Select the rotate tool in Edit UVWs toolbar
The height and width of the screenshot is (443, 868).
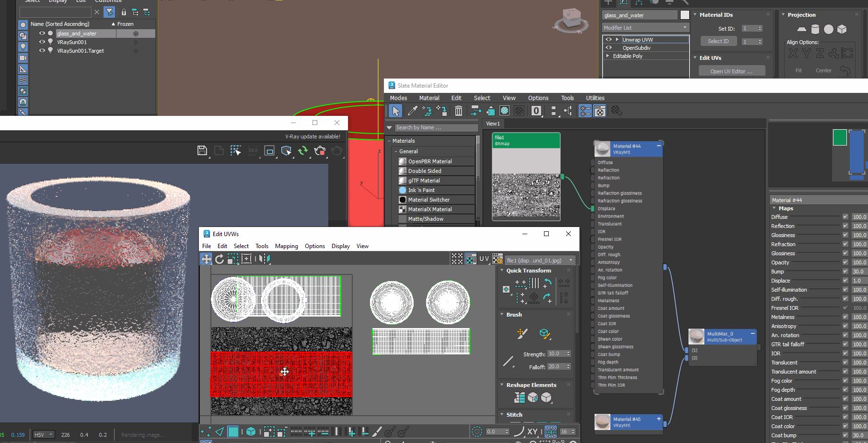(x=220, y=259)
